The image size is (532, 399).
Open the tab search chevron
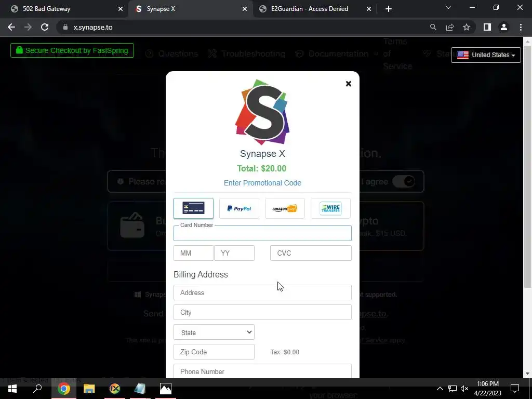click(448, 7)
